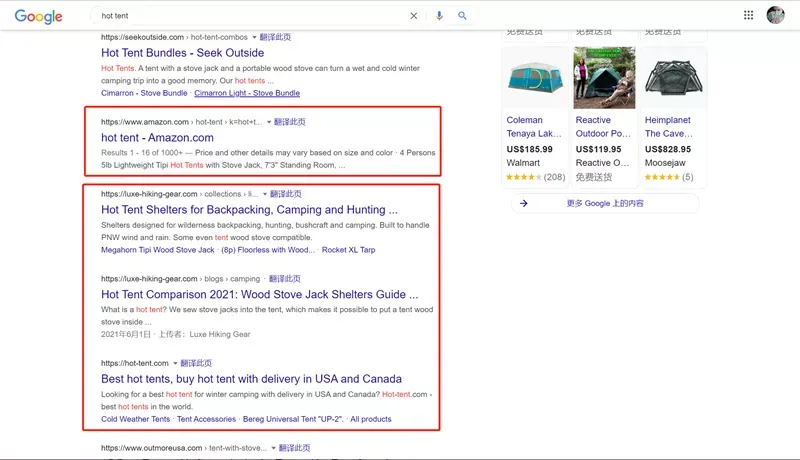Screen dimensions: 800x460
Task: Click the Google logo
Action: click(x=38, y=16)
